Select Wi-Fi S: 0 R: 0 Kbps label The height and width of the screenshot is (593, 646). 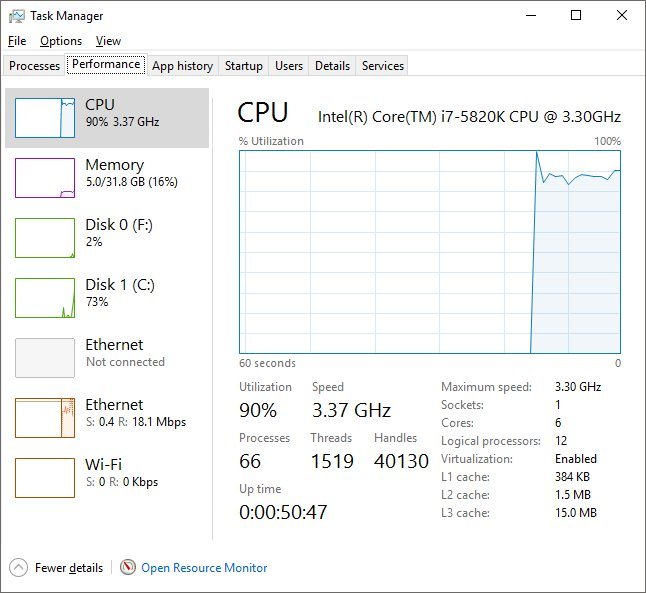point(122,473)
